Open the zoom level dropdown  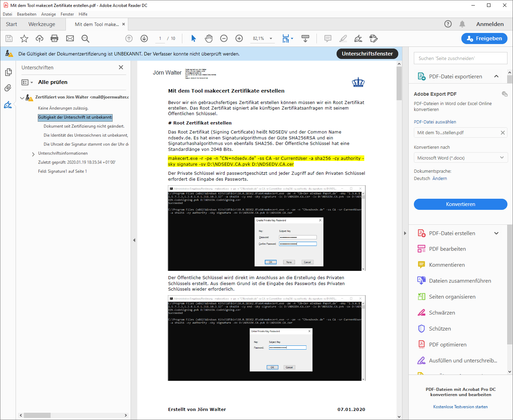click(x=271, y=38)
